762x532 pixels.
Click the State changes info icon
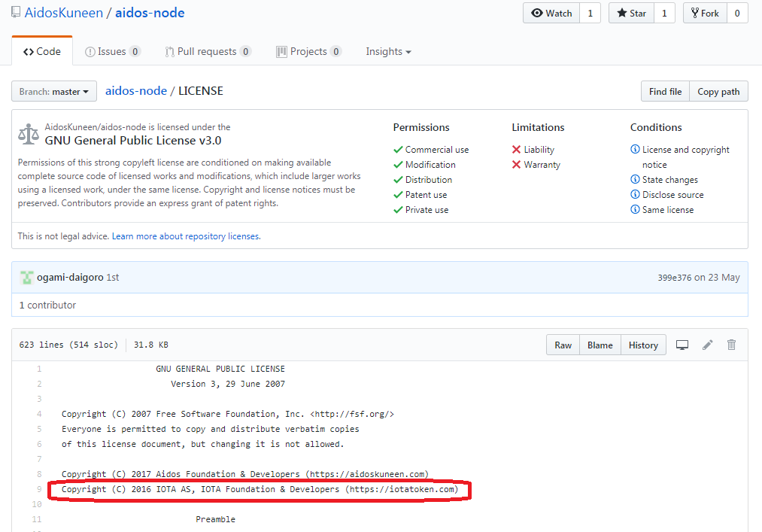[x=635, y=179]
